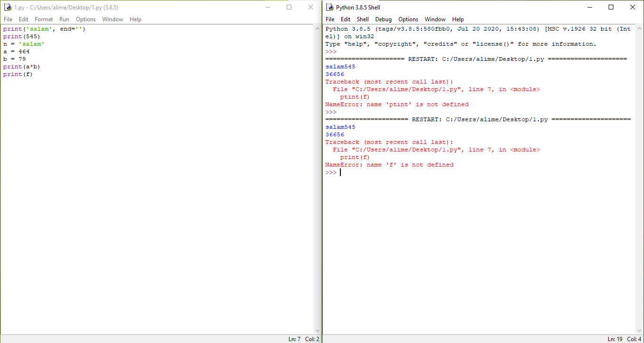Screen dimensions: 644x343
Task: Close the 1.py editor window
Action: (x=311, y=7)
